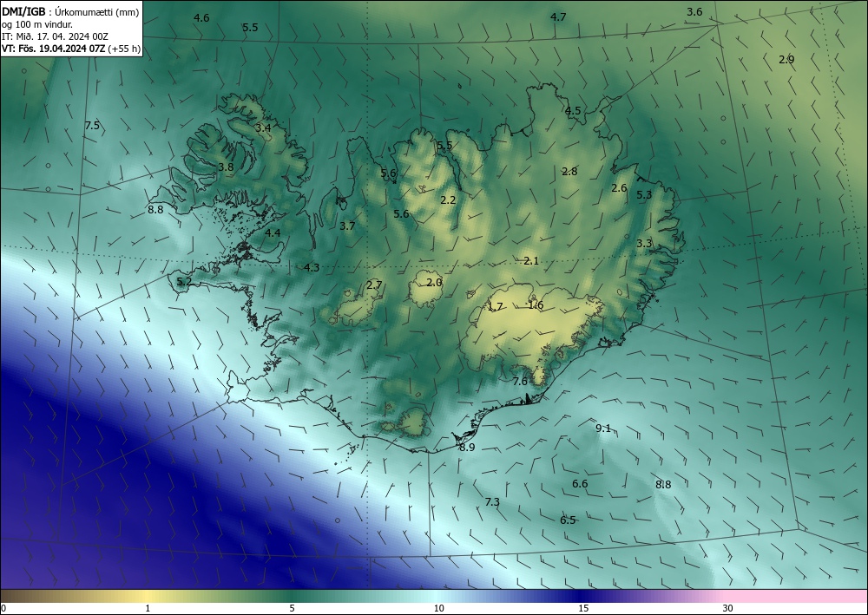Select the 5.2 value on Snæfellsnes peninsula
The width and height of the screenshot is (868, 615).
tap(184, 282)
